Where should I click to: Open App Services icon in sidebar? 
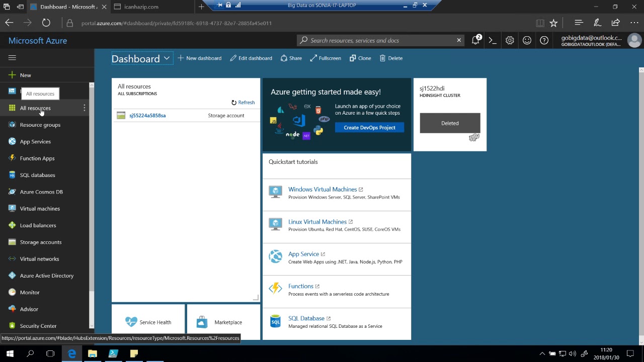click(12, 141)
